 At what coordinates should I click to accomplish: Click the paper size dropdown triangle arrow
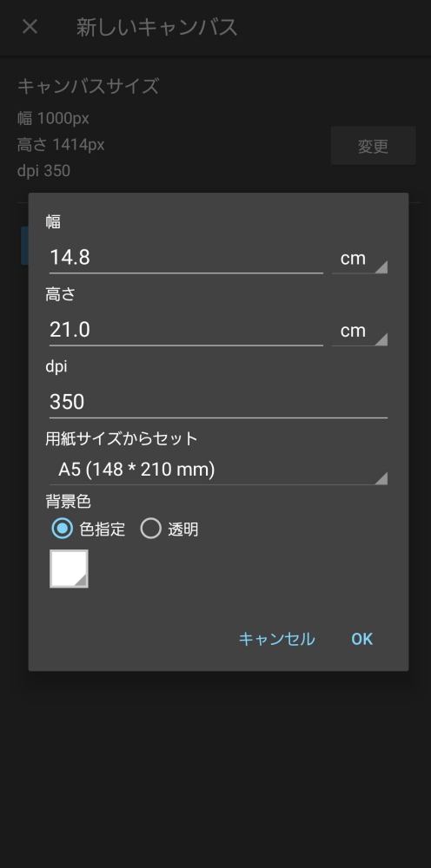point(381,478)
